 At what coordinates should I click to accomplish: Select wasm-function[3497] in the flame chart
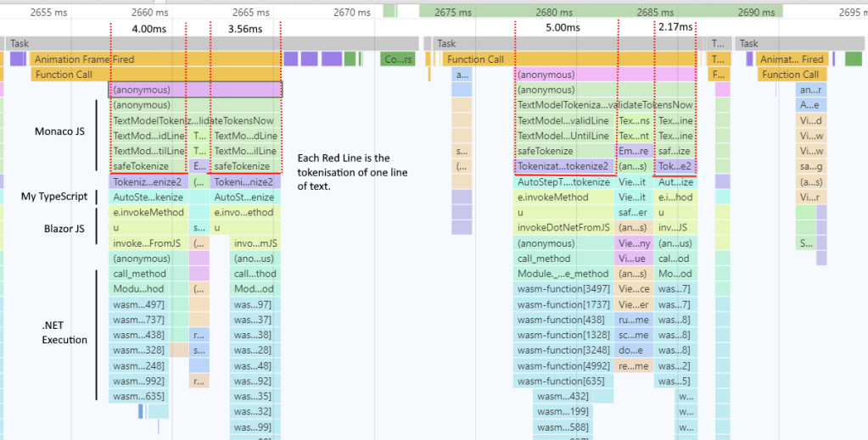click(563, 289)
